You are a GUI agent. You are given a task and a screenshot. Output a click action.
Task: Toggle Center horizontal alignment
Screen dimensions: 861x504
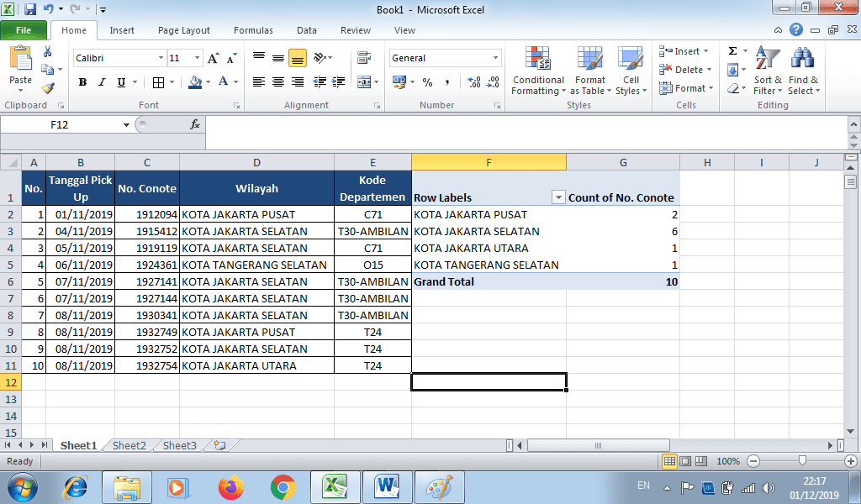coord(278,82)
